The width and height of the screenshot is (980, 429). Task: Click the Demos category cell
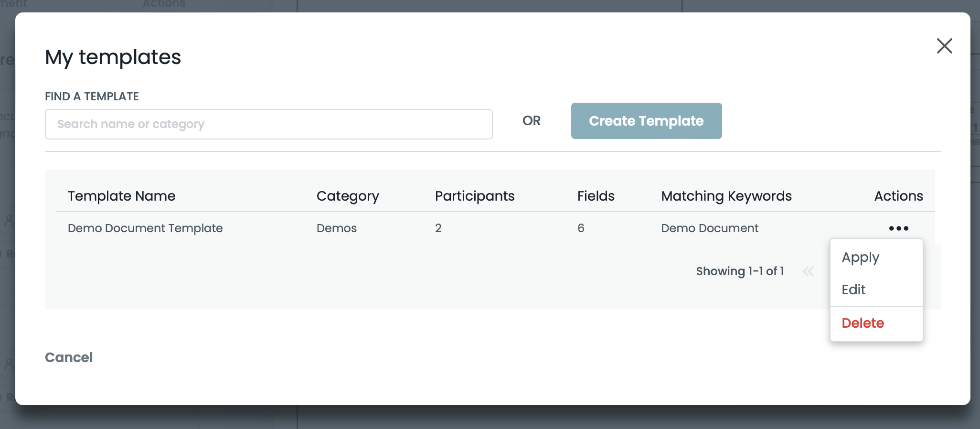336,228
